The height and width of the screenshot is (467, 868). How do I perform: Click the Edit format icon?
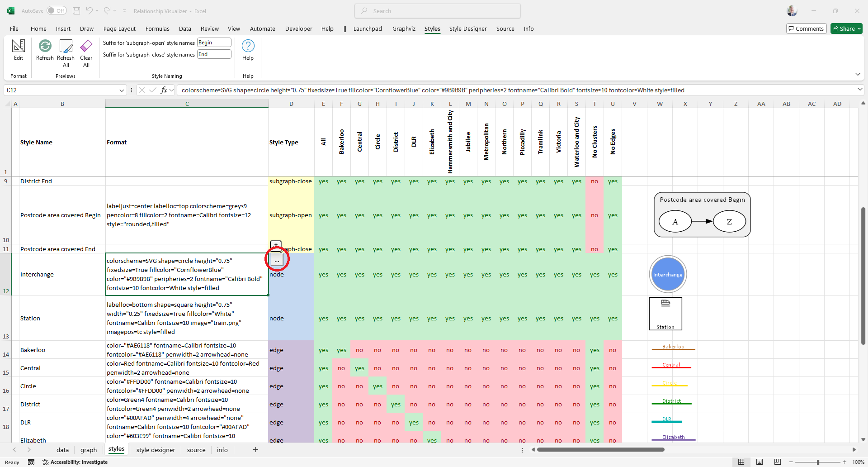(18, 46)
